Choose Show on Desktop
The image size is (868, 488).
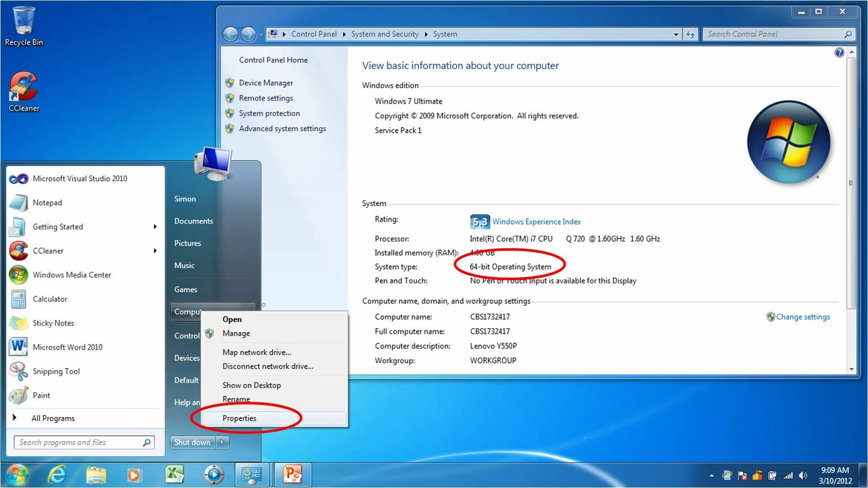251,385
